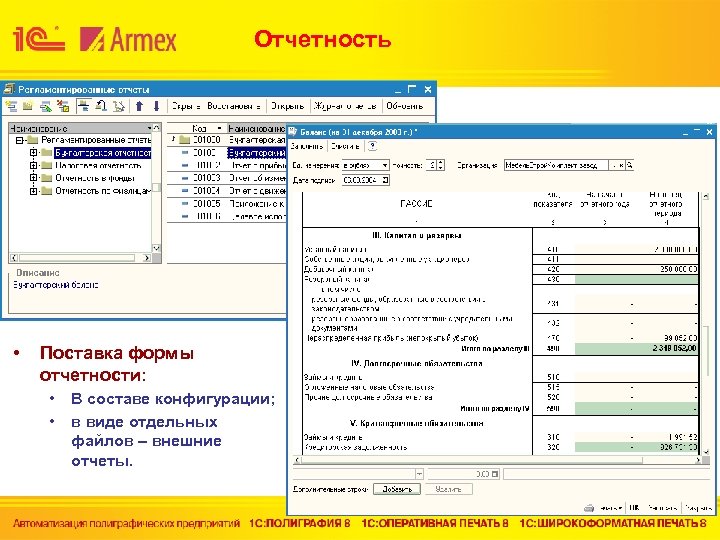Expand the Налоговая отчетность tree folder
This screenshot has width=720, height=540.
(33, 165)
